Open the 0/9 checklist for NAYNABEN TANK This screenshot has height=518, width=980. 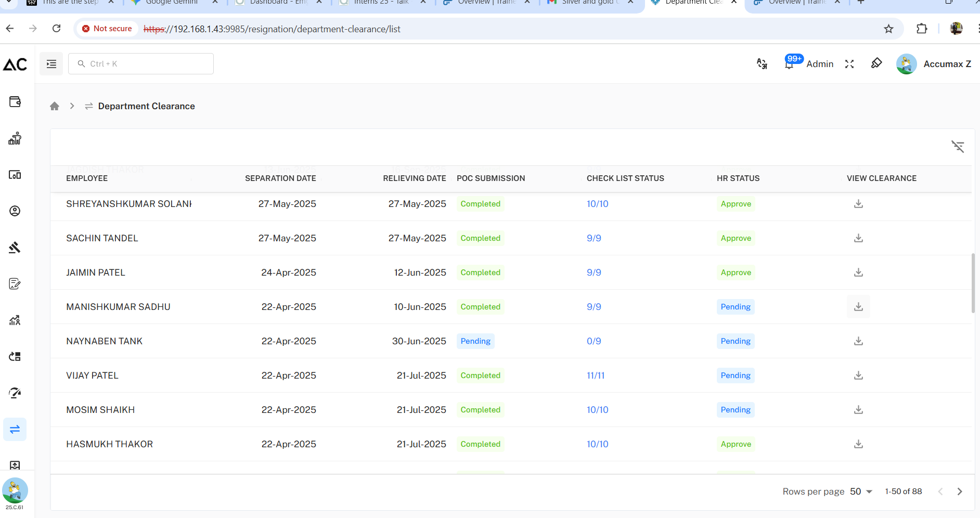[x=594, y=341]
